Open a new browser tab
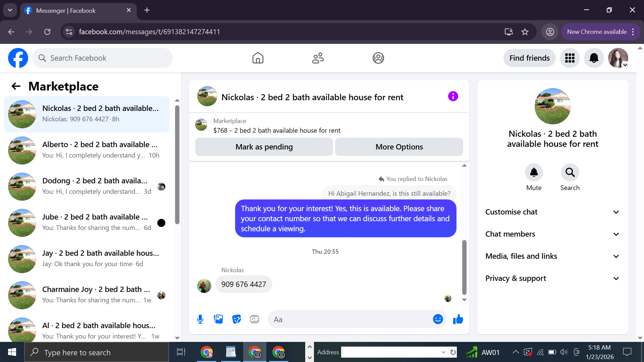644x362 pixels. 147,10
